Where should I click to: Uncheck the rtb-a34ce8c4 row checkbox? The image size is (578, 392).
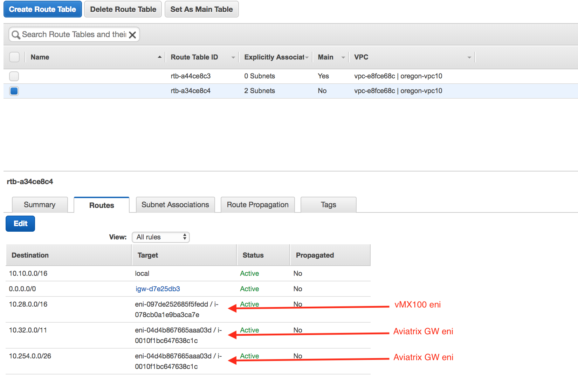[14, 91]
